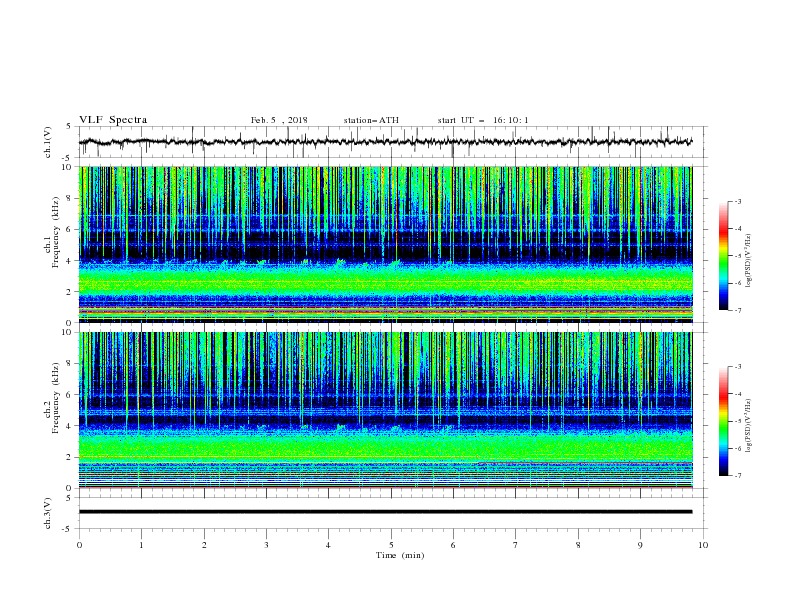Screen dimensions: 792x612
Task: Click the 'Time (min)' axis label
Action: [x=400, y=555]
